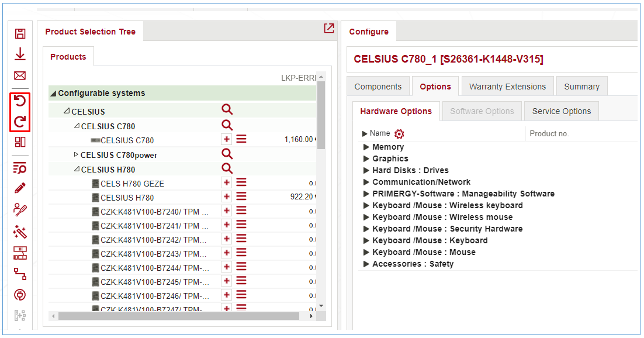Toggle the Name column expand triangle
This screenshot has width=644, height=338.
(x=365, y=134)
